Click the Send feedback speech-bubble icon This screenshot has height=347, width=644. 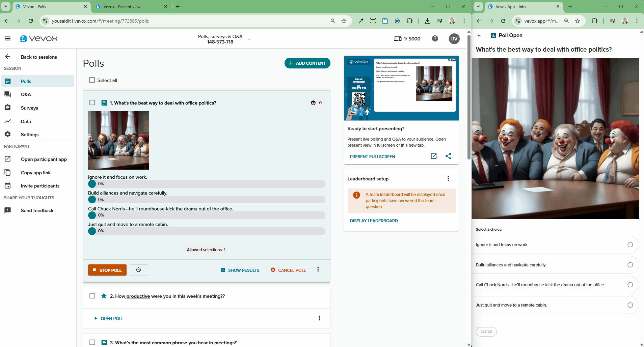pos(7,210)
